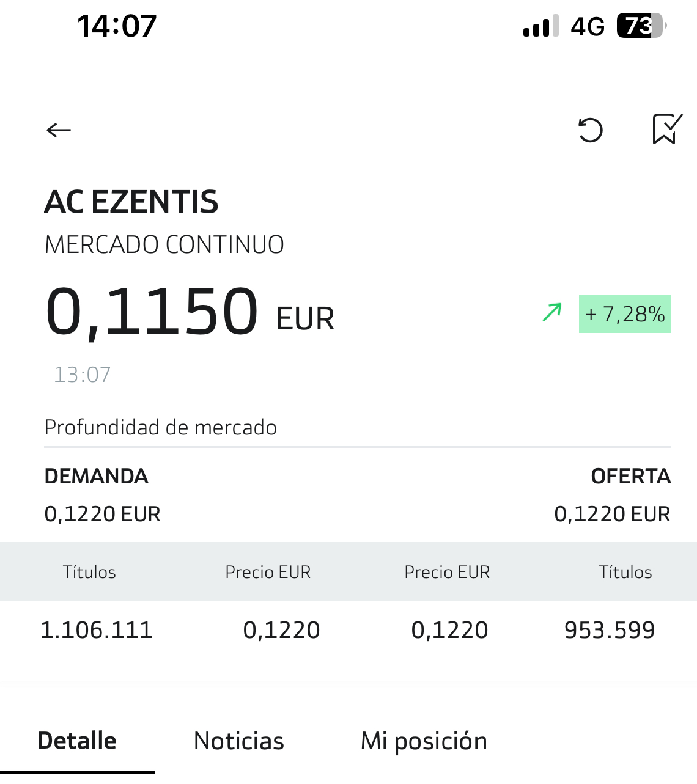
Task: Tap the AC EZENTIS stock title
Action: click(131, 202)
